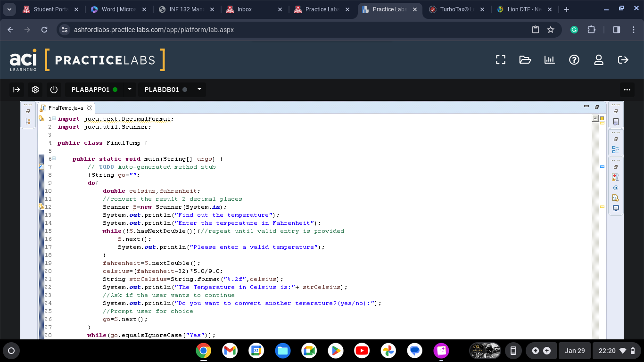Screen dimensions: 644x362
Task: Open the help question mark icon
Action: tap(574, 60)
